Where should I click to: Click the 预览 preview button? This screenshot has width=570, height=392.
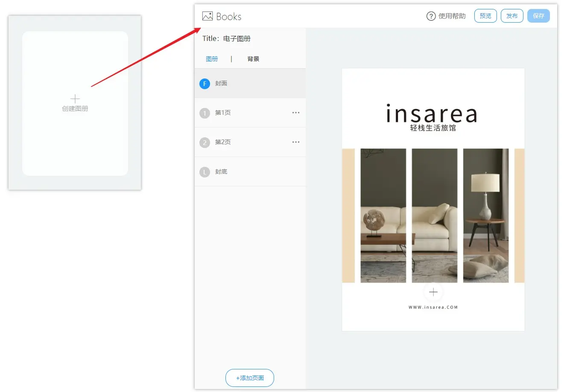485,16
